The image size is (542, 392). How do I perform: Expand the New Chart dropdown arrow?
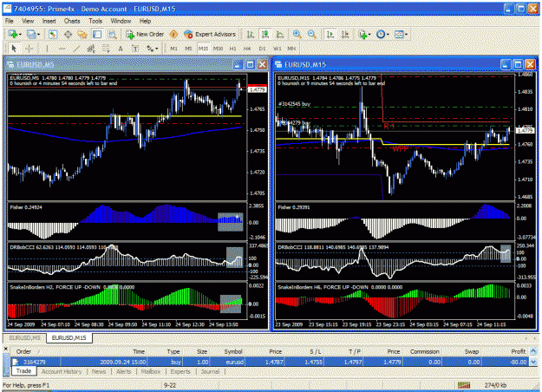(20, 35)
